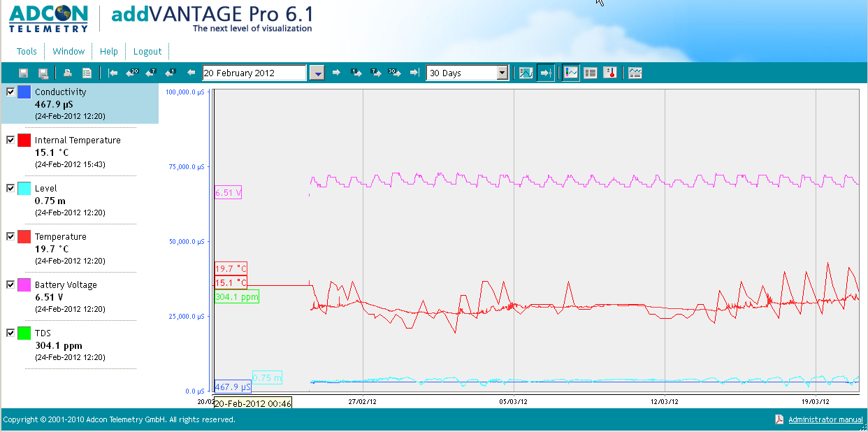The image size is (868, 432).
Task: Click the chart-with-legend layout icon
Action: coord(635,73)
